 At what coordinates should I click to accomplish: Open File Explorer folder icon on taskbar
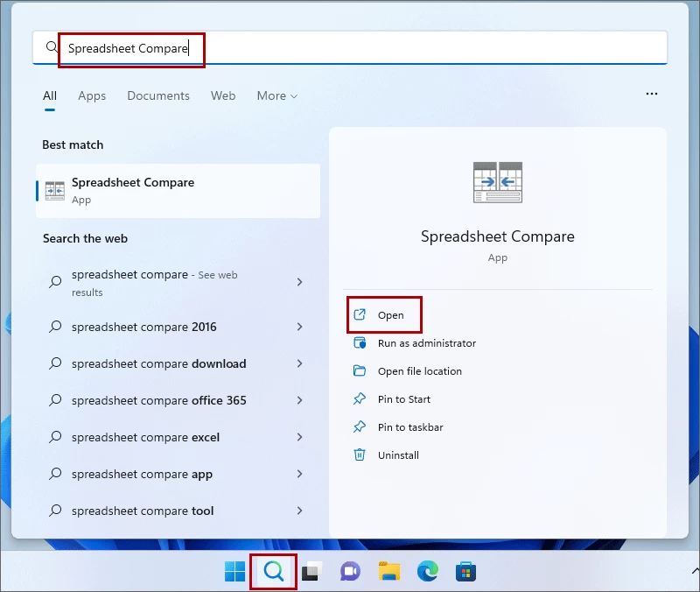[x=388, y=571]
